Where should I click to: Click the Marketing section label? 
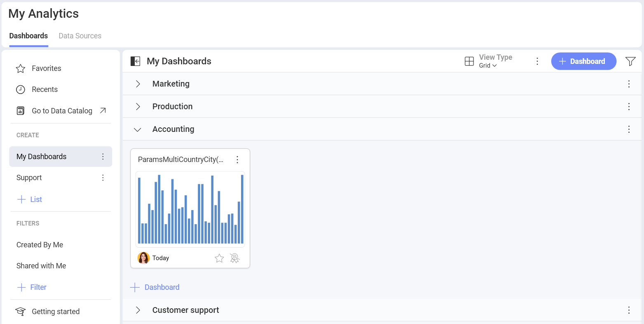pos(171,84)
